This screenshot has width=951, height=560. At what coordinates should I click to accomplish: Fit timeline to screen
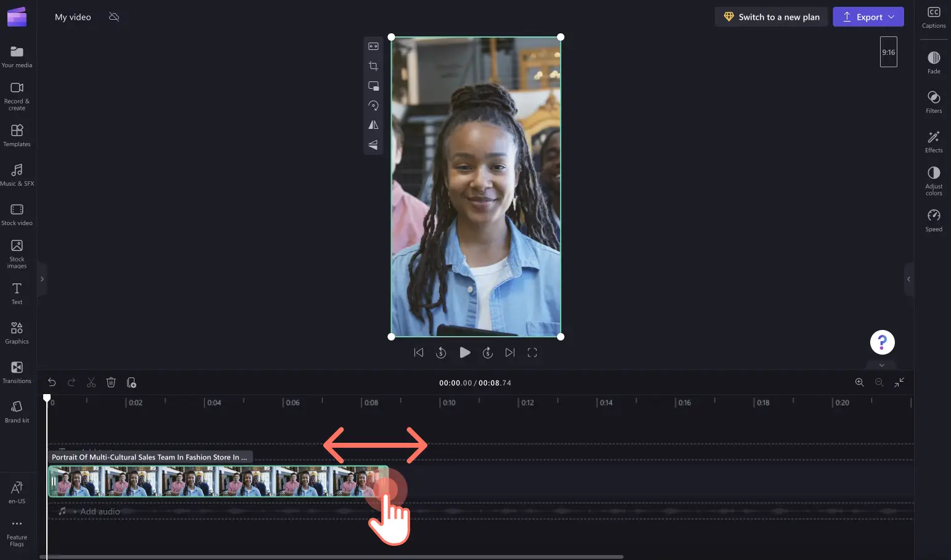coord(899,382)
